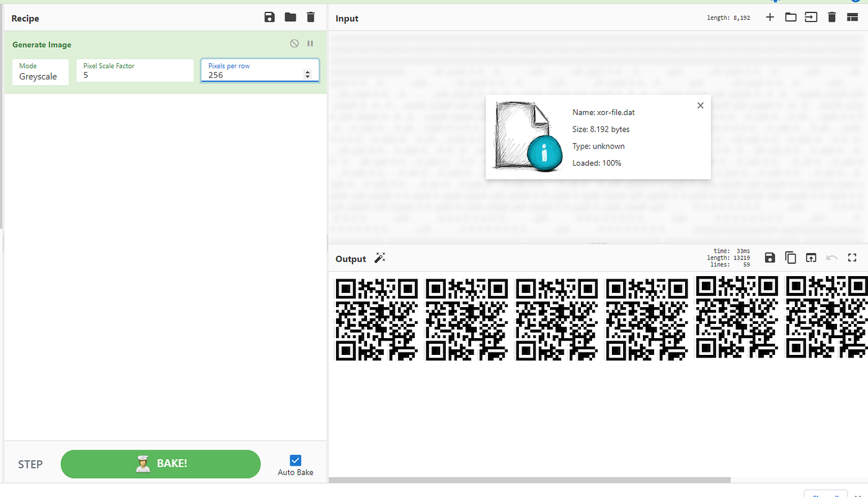Viewport: 868px width, 497px height.
Task: Set breakpoint on Generate Image operation
Action: click(310, 43)
